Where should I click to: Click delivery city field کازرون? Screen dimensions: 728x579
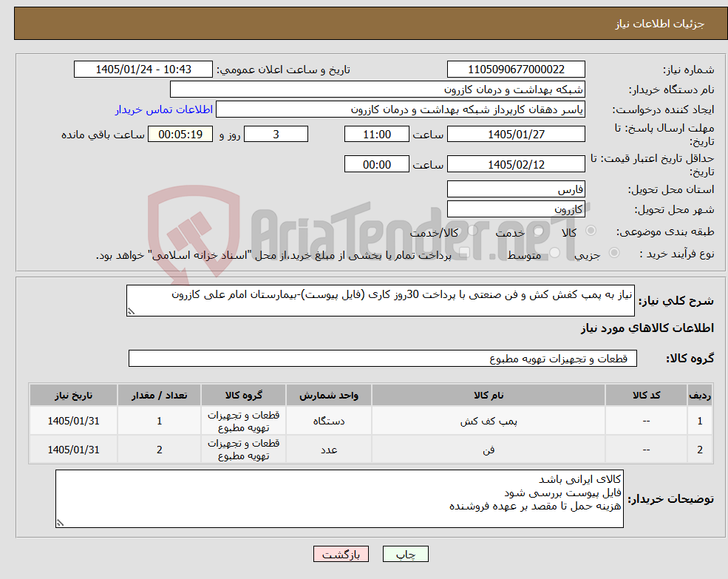pos(516,209)
